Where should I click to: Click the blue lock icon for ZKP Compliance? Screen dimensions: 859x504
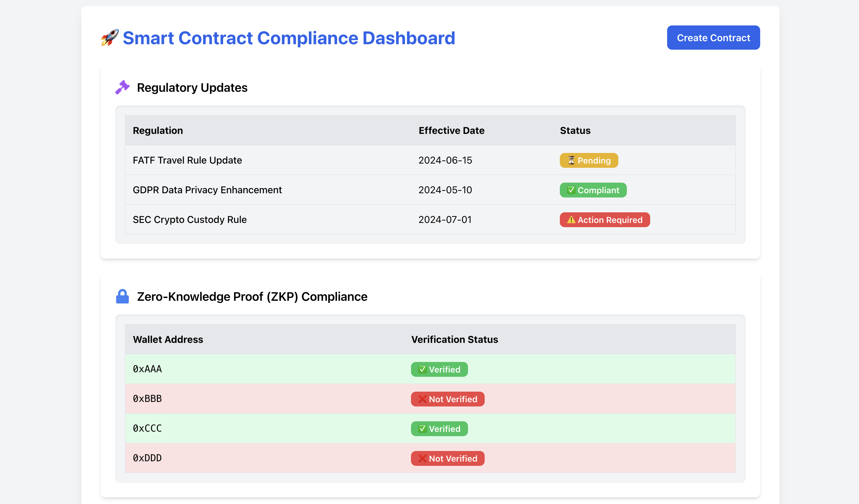(x=122, y=296)
